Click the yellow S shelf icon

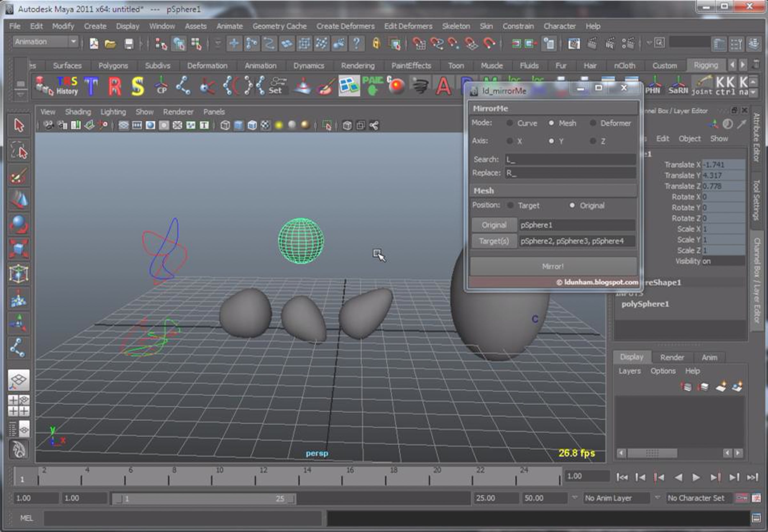(138, 86)
